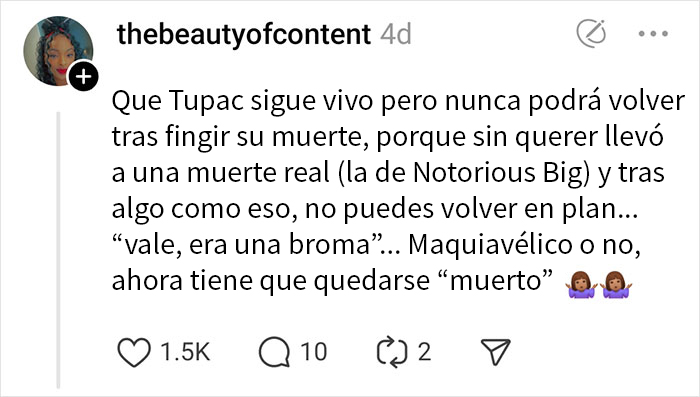Show the 10 replies count

tap(313, 352)
